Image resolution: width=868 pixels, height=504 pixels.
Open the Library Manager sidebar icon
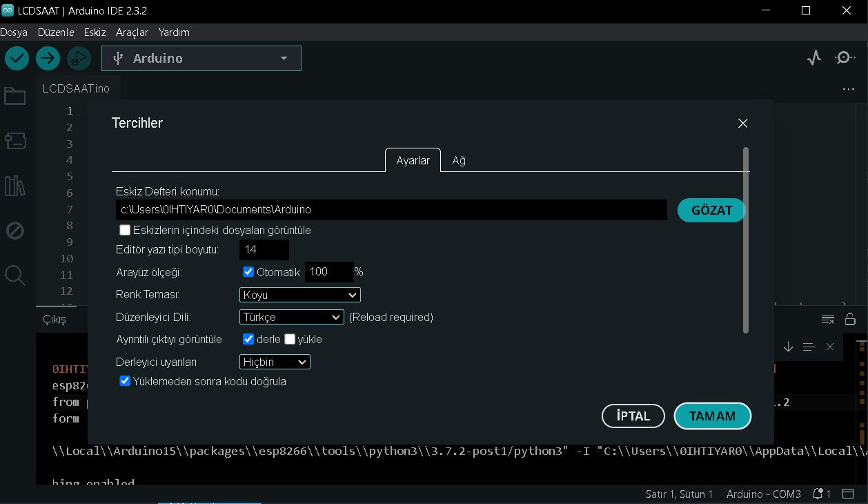pyautogui.click(x=15, y=186)
